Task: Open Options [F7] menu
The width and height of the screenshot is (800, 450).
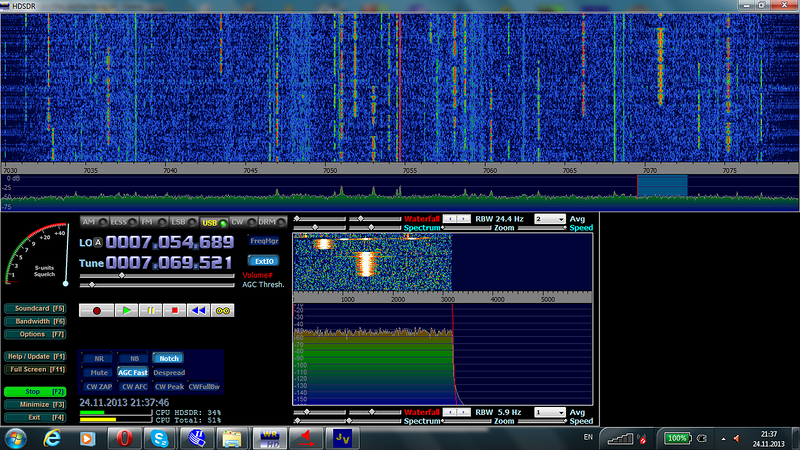Action: point(35,334)
